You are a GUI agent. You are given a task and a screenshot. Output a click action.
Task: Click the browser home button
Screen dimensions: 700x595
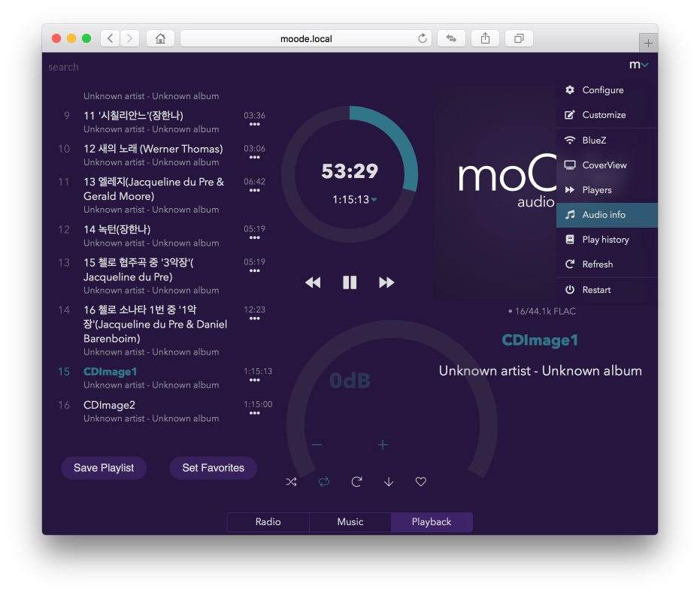[x=160, y=38]
